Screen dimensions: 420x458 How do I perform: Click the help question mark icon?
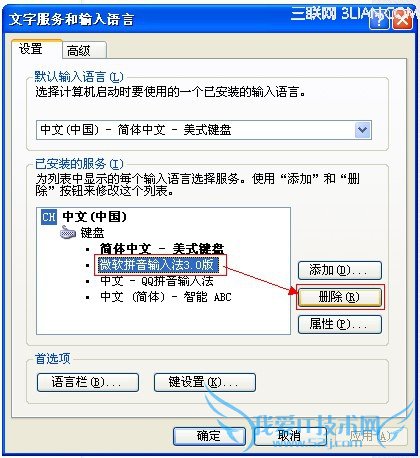pyautogui.click(x=379, y=21)
